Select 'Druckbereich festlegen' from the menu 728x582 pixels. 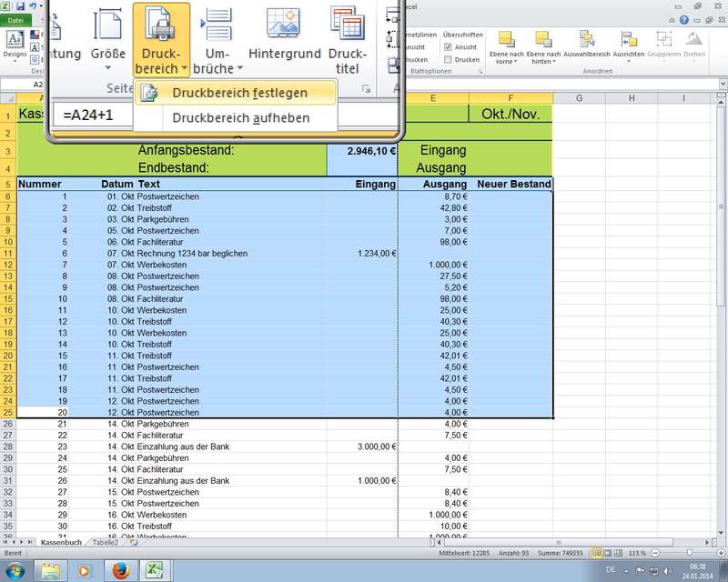pyautogui.click(x=238, y=93)
